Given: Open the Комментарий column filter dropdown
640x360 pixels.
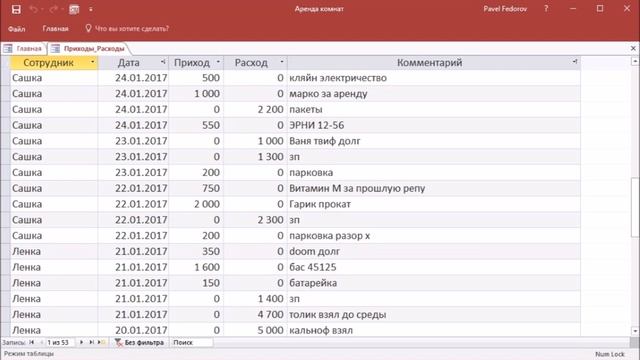Looking at the screenshot, I should pyautogui.click(x=575, y=62).
